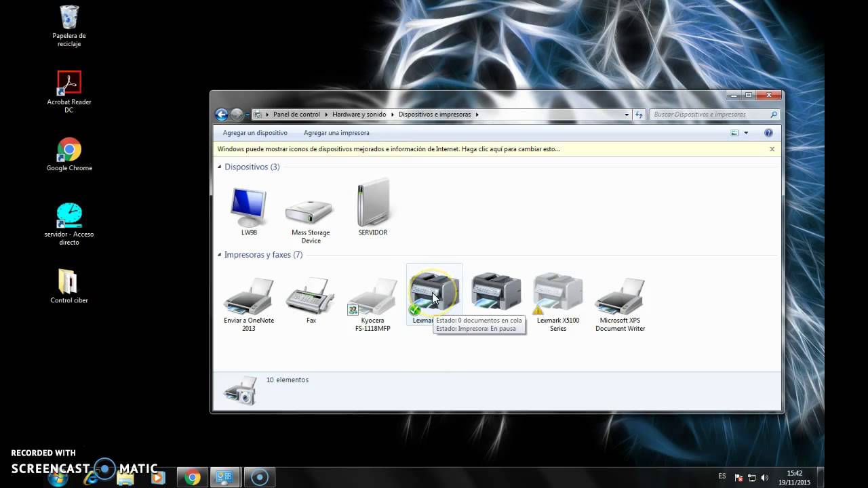The image size is (868, 488).
Task: Go to Hardware y sonido breadcrumb
Action: tap(359, 115)
